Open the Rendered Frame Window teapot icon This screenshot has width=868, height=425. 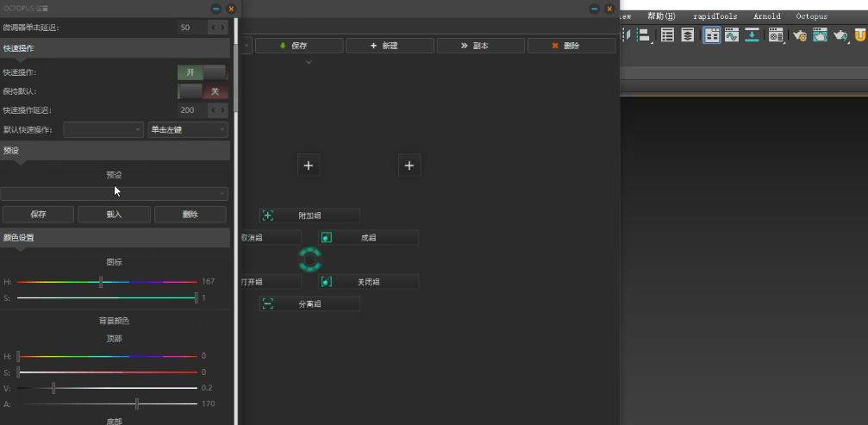(x=820, y=35)
